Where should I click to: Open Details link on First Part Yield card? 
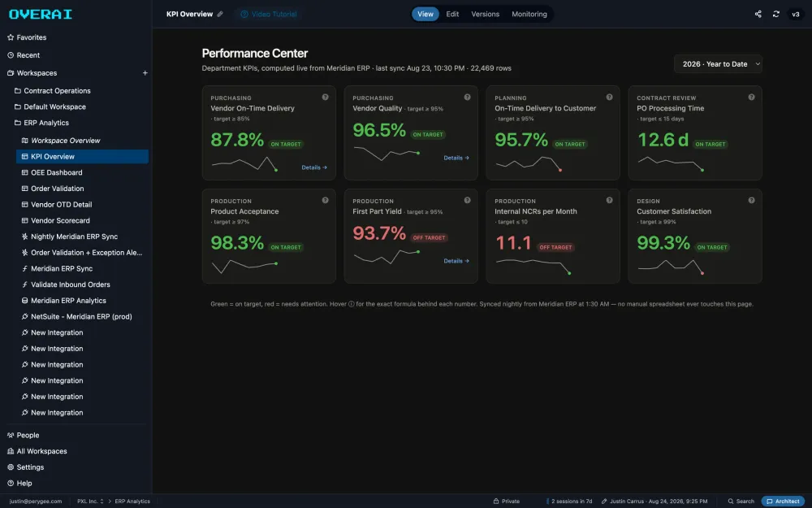[456, 261]
